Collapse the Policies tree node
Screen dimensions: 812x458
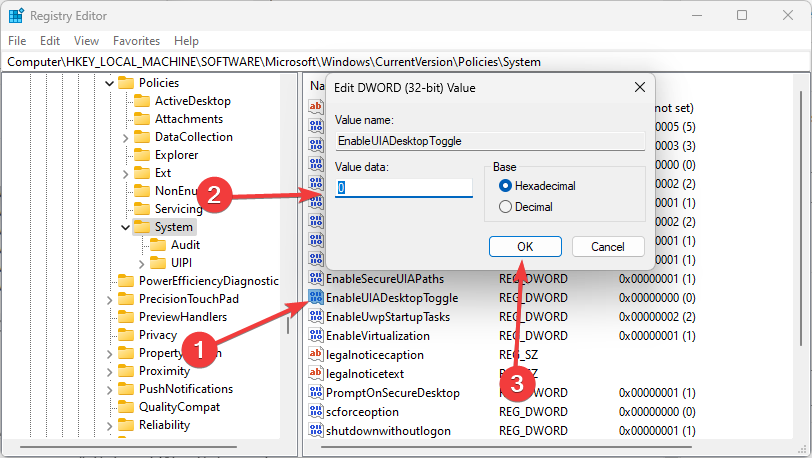click(109, 83)
